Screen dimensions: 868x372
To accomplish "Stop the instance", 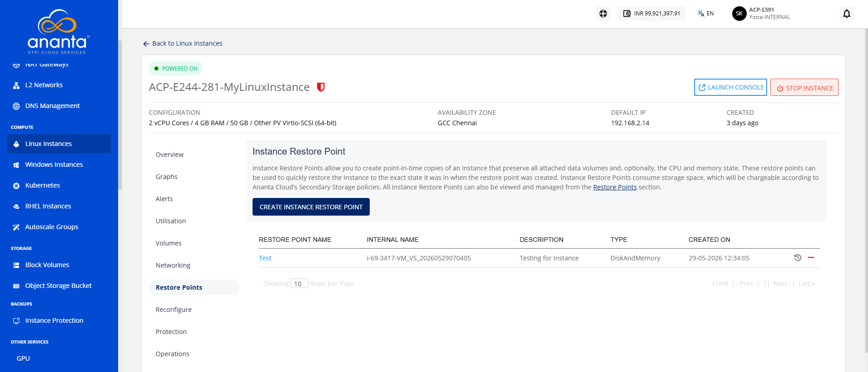I will (x=804, y=88).
